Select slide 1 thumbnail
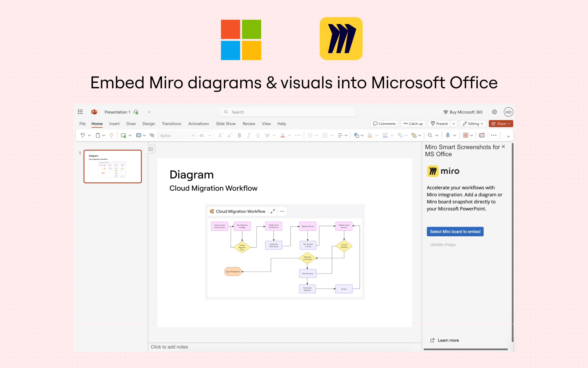Viewport: 588px width, 368px height. pyautogui.click(x=113, y=166)
